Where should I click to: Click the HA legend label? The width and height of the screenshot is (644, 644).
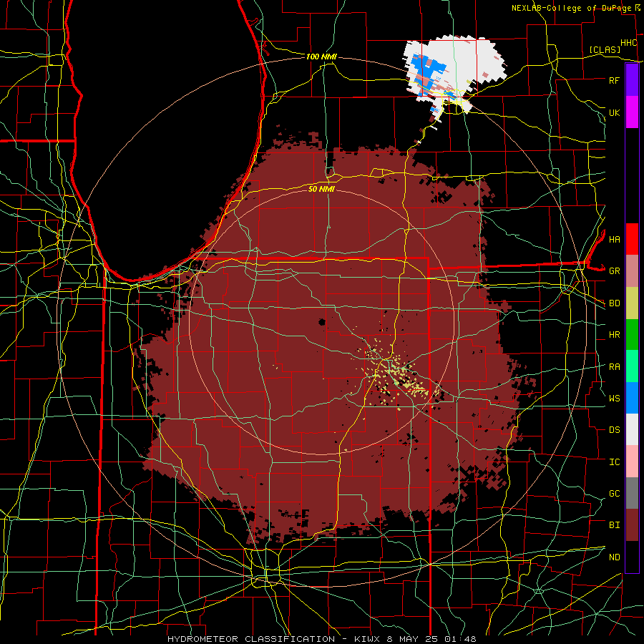tap(614, 240)
